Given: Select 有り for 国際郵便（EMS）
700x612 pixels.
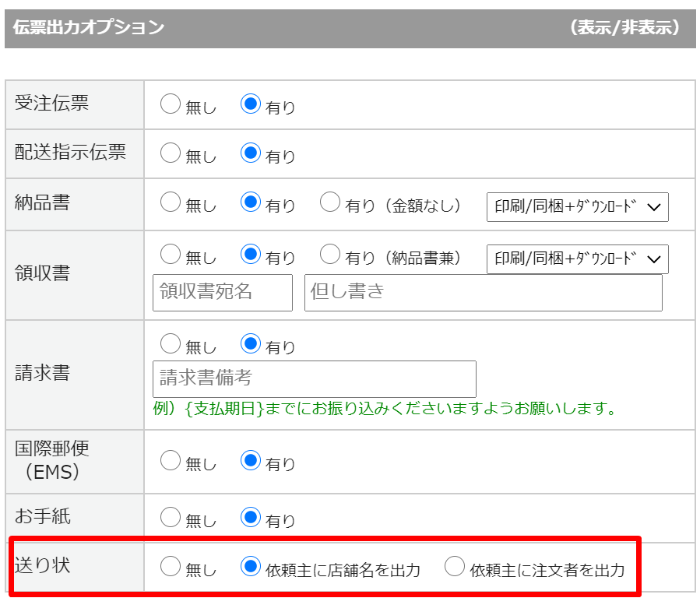Looking at the screenshot, I should tap(250, 461).
